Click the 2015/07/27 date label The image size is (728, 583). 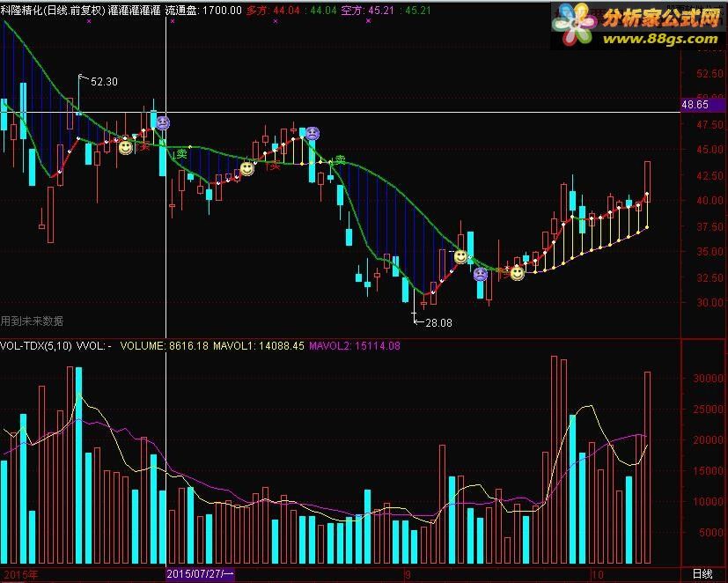(200, 573)
